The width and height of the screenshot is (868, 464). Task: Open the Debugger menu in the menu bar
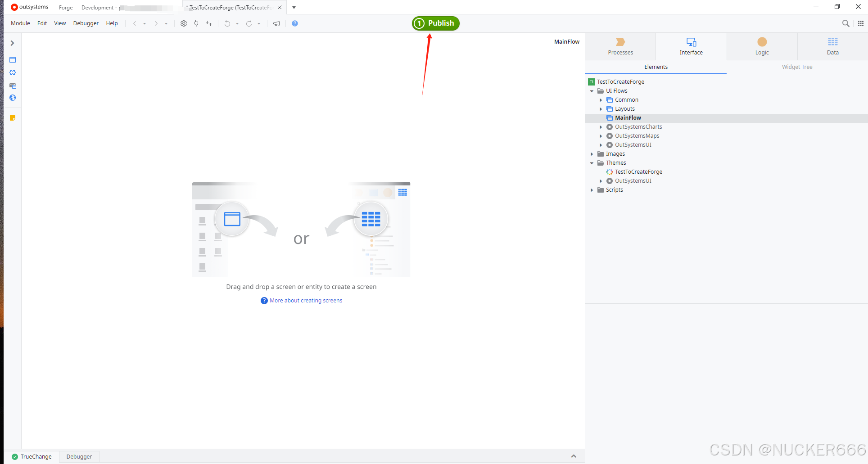tap(86, 23)
